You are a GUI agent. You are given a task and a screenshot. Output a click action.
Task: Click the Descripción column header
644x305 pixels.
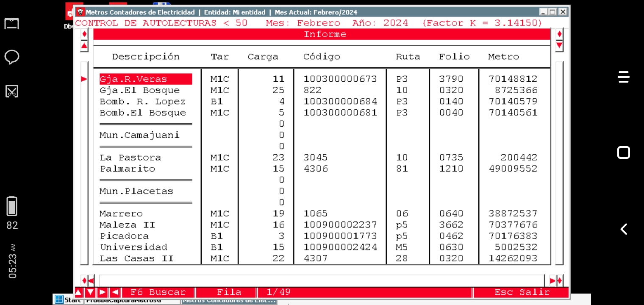(x=146, y=57)
